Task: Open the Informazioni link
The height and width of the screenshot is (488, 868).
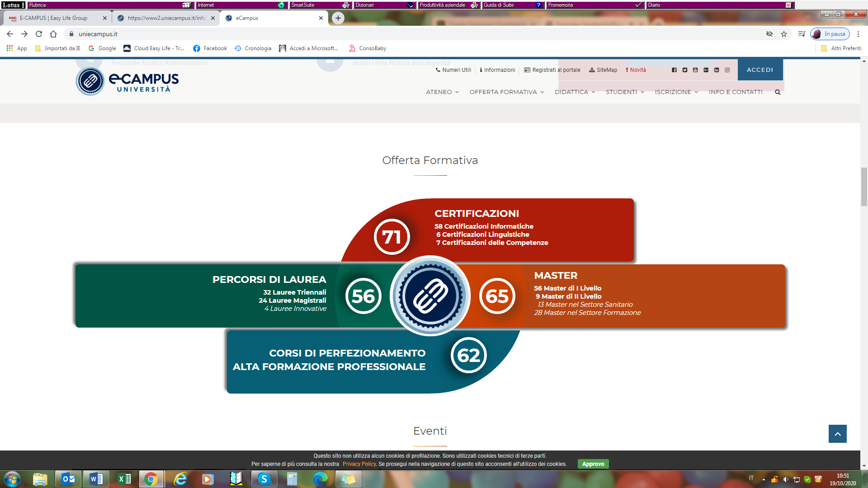Action: click(x=497, y=70)
